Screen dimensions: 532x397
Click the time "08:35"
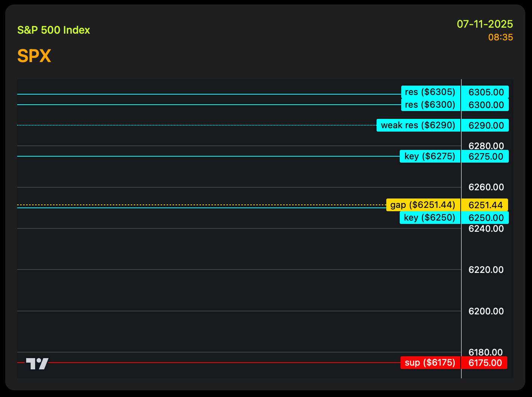coord(501,37)
